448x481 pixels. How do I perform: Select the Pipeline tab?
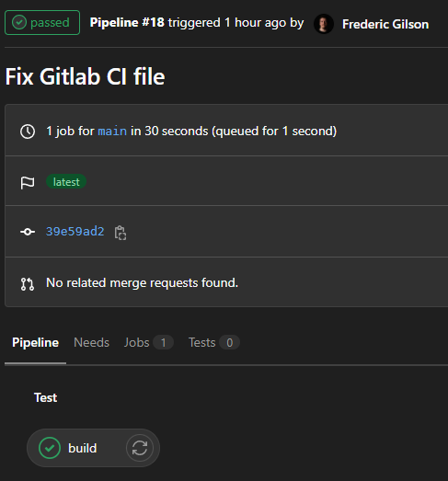[35, 342]
